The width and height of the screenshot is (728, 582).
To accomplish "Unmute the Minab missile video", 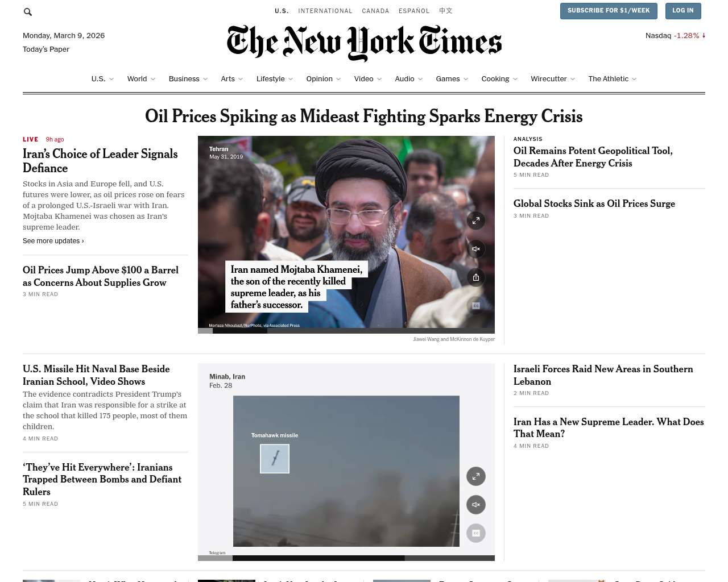I will point(476,505).
